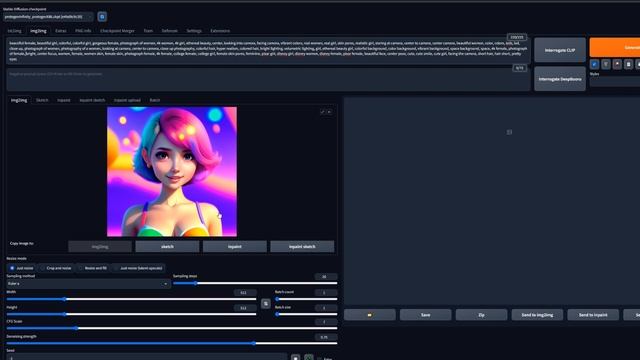Select Just resize (latent upscale) mode
The height and width of the screenshot is (360, 640).
pos(138,268)
